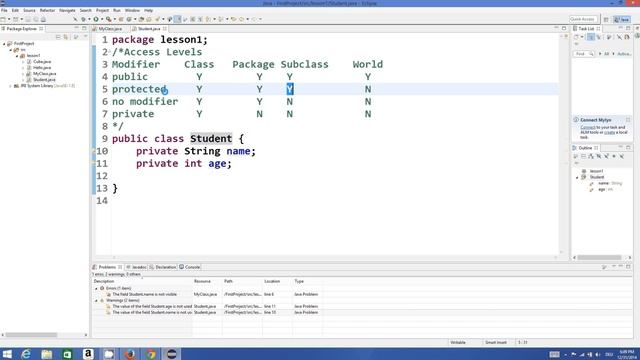This screenshot has height=360, width=640.
Task: Open the Windows Start button
Action: pos(7,354)
